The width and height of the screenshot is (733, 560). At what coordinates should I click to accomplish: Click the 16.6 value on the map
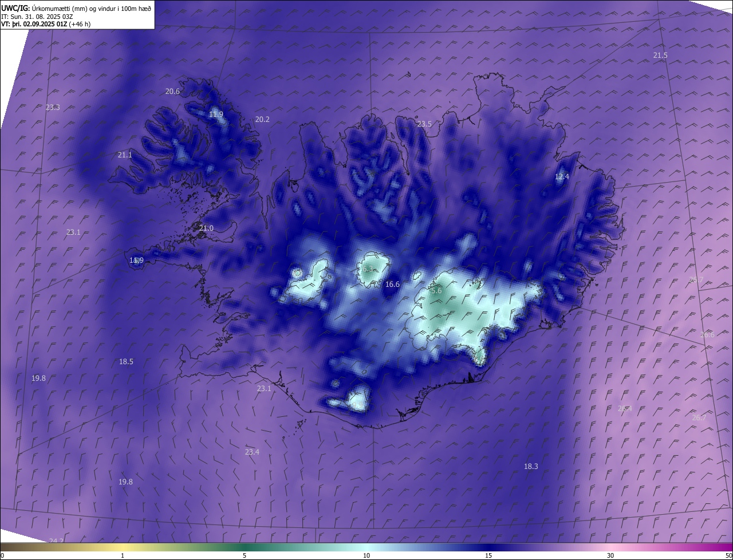pyautogui.click(x=392, y=284)
